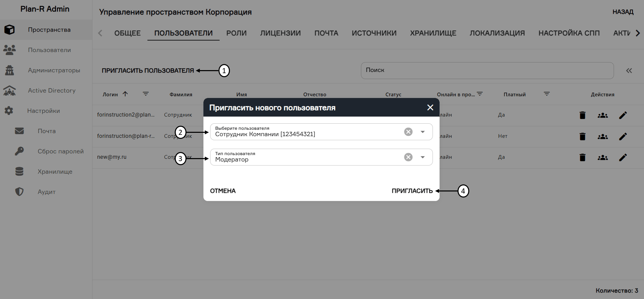Open the Лицензии tab
This screenshot has width=644, height=299.
pos(280,33)
